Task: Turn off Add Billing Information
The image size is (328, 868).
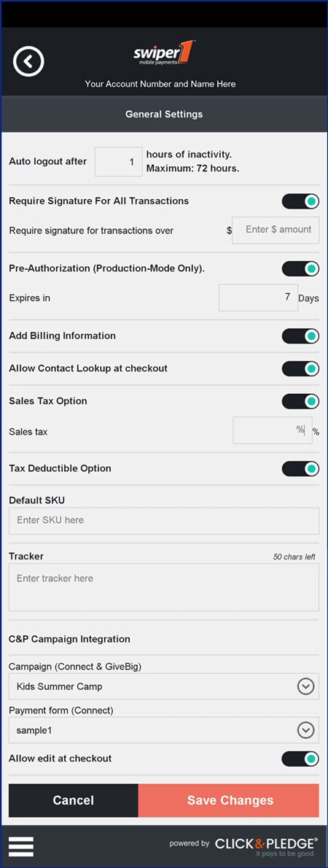Action: (x=300, y=336)
